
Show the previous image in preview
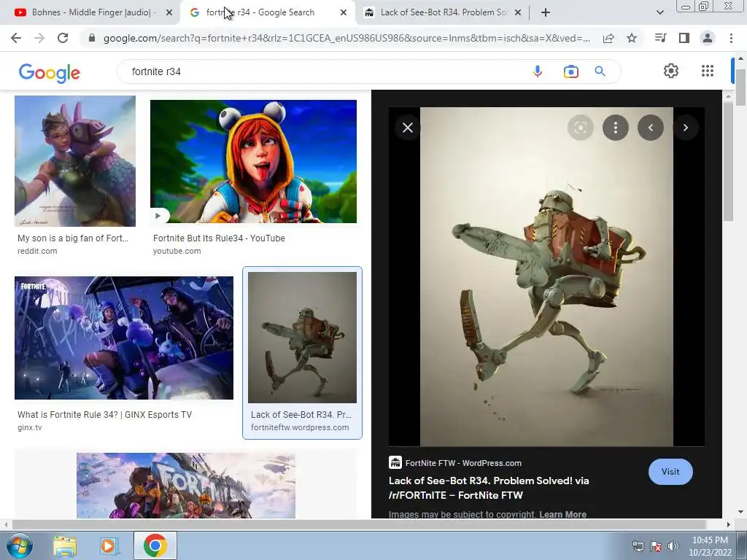click(x=651, y=128)
